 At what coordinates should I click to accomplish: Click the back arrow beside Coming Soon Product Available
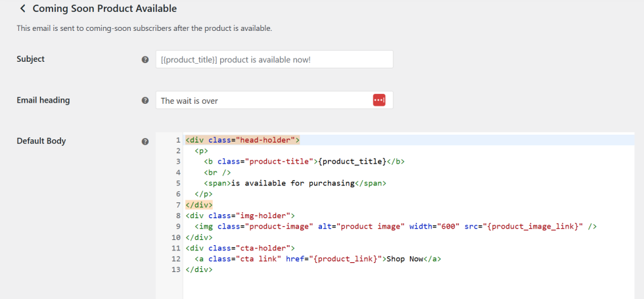[x=23, y=9]
